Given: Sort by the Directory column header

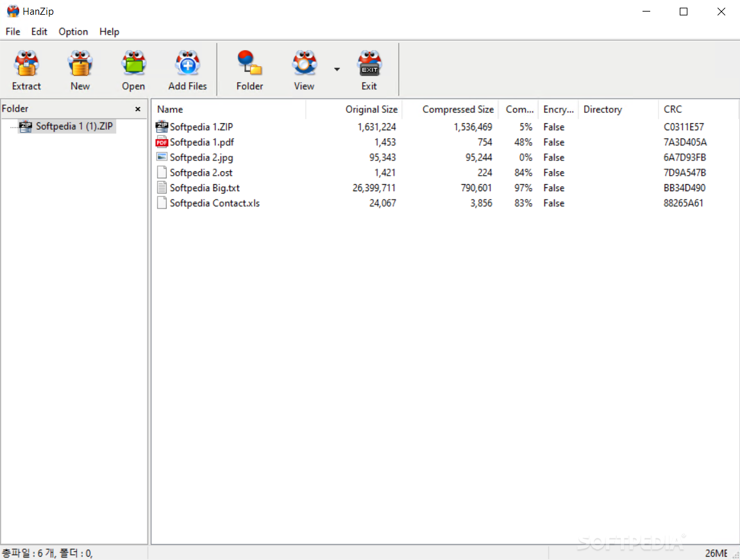Looking at the screenshot, I should tap(618, 109).
